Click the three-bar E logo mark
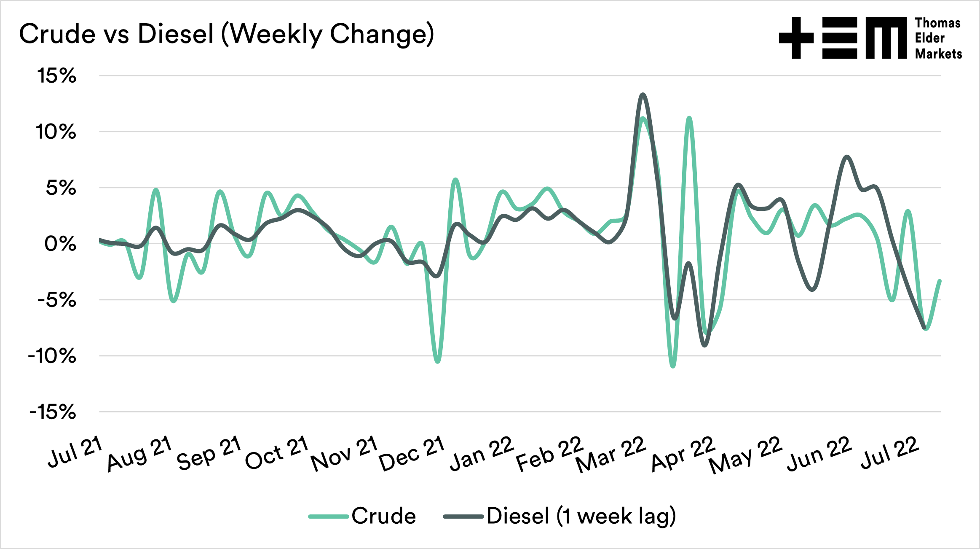 click(839, 38)
